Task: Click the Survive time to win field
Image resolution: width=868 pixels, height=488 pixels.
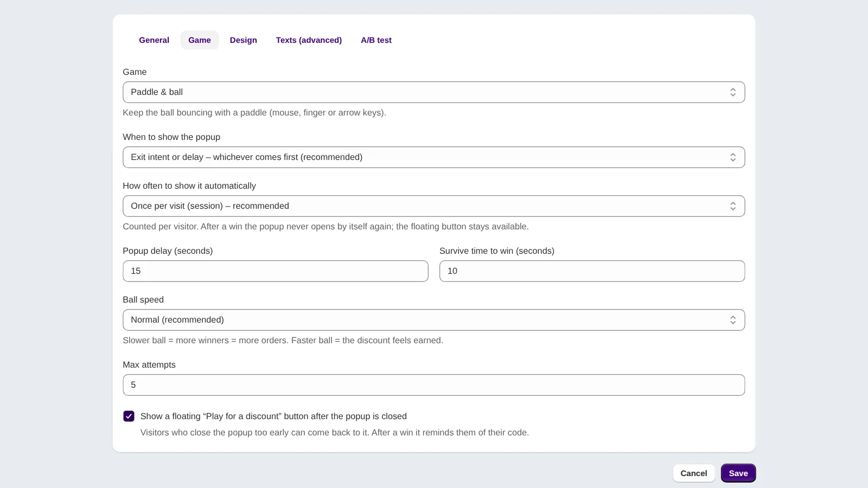Action: (x=592, y=271)
